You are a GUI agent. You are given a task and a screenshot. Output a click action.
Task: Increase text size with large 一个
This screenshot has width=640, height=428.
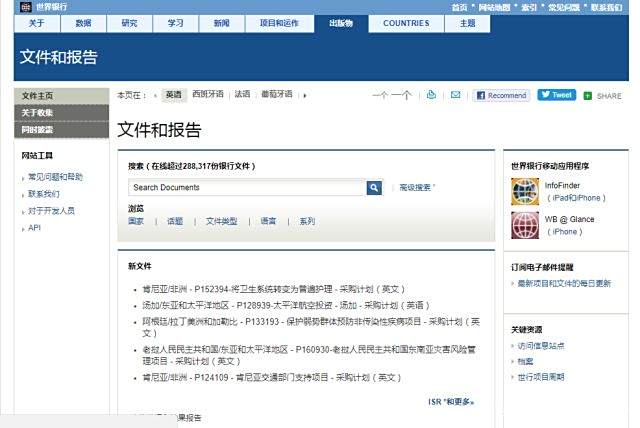tap(401, 95)
